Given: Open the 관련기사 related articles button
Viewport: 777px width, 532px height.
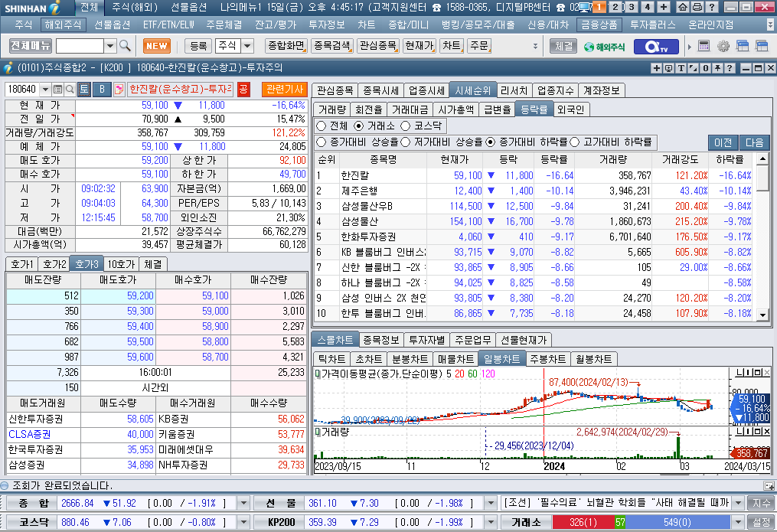Looking at the screenshot, I should click(x=285, y=89).
